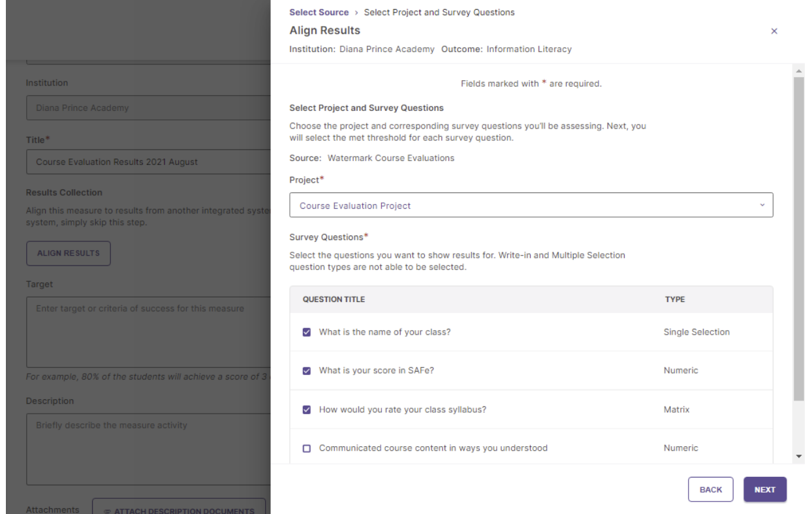This screenshot has width=812, height=514.
Task: Click the TYPE column header
Action: [x=675, y=299]
